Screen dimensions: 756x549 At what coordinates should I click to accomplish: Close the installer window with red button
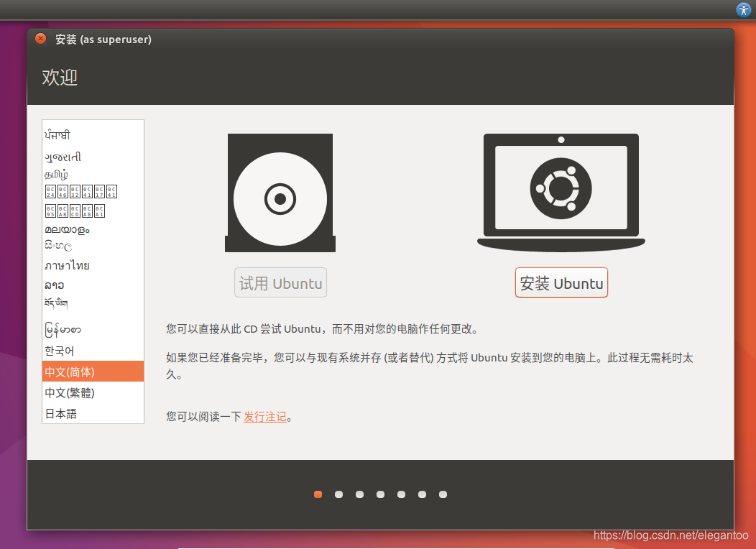point(40,39)
